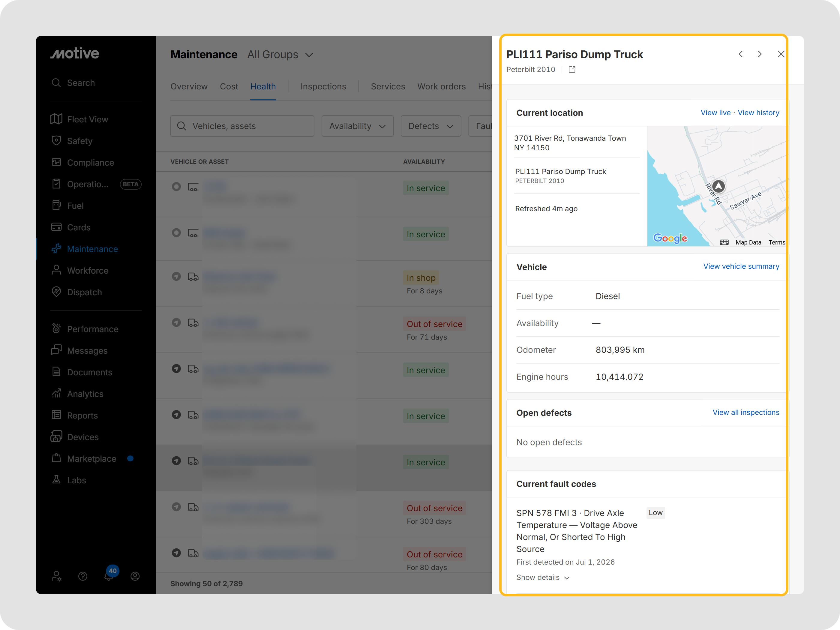Open Compliance in the sidebar
Screen dimensions: 840x630
(x=82, y=163)
